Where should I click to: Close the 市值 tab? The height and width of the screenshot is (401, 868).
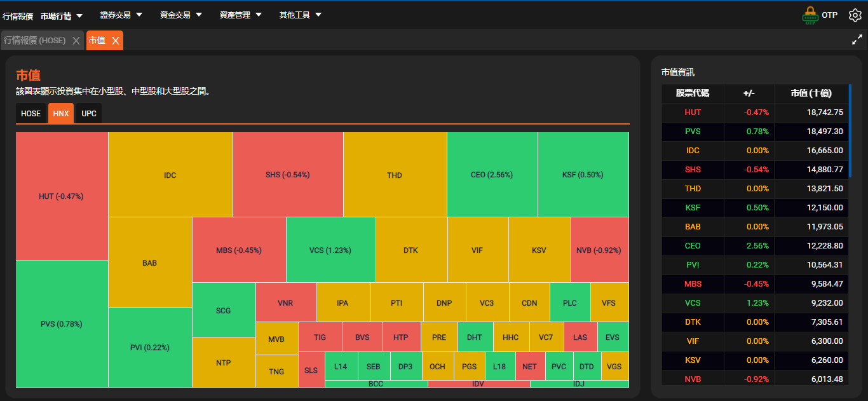coord(115,41)
